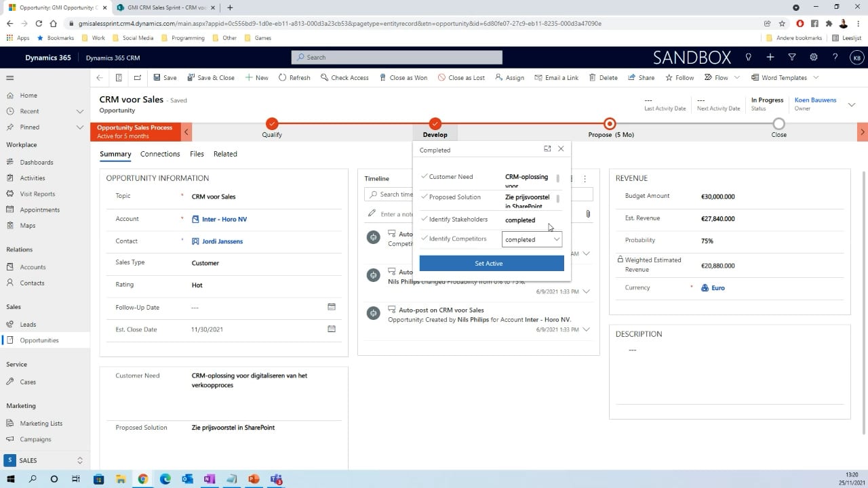Open the Koen Bauwens owner link

click(815, 100)
